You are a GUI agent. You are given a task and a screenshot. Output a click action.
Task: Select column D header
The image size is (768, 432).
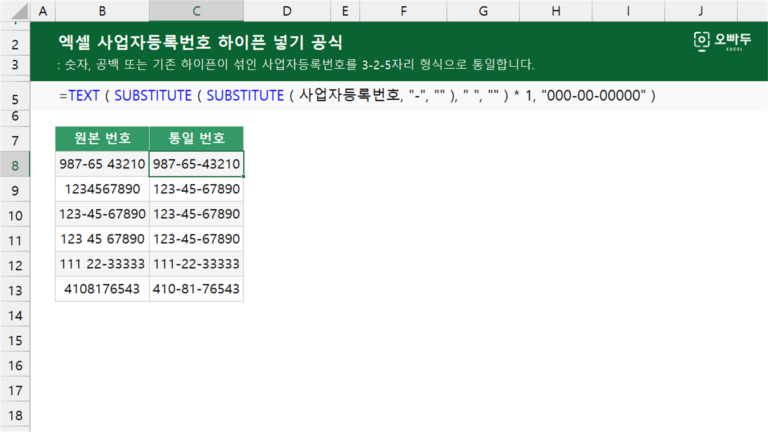click(x=287, y=11)
